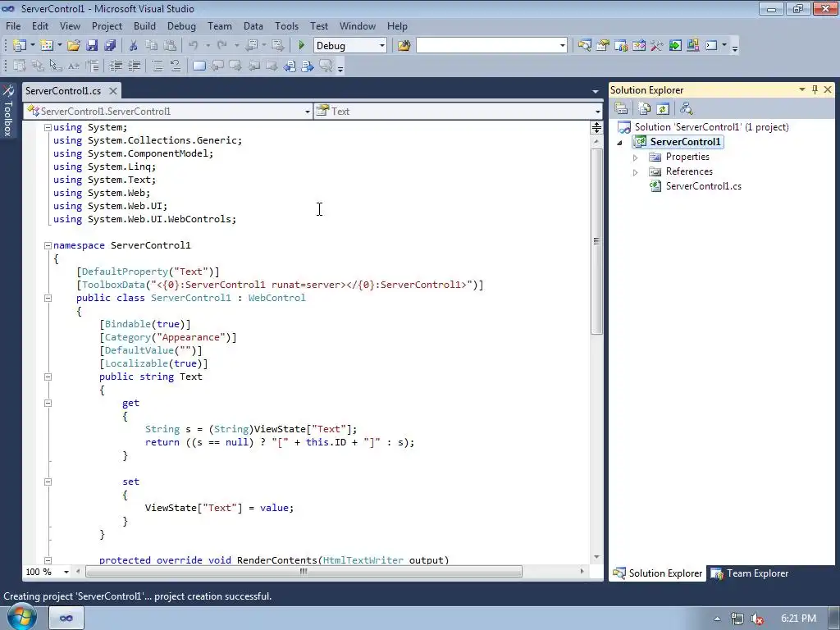Open the Tools menu
840x630 pixels.
pyautogui.click(x=286, y=25)
